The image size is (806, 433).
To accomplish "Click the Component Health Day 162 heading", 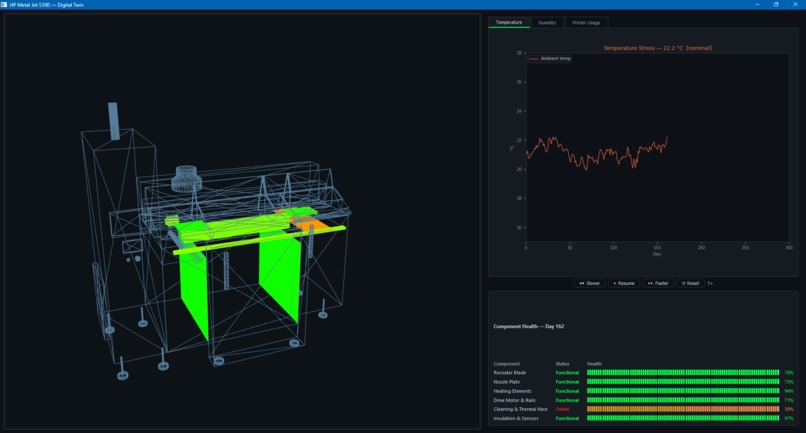I will pos(528,327).
